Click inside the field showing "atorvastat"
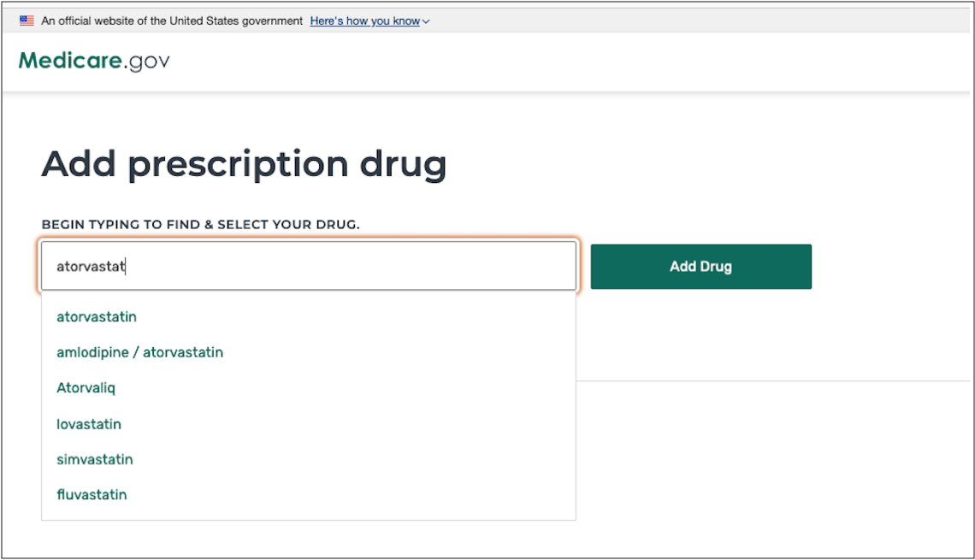975x560 pixels. (x=308, y=266)
